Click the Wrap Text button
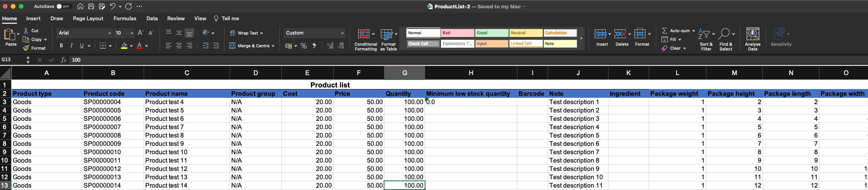Image resolution: width=868 pixels, height=190 pixels. 246,33
